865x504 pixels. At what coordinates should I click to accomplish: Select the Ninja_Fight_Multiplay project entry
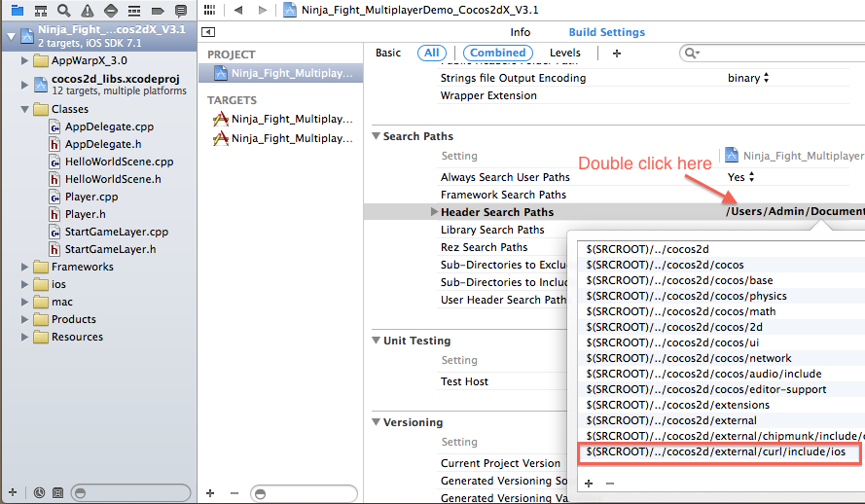pyautogui.click(x=281, y=73)
